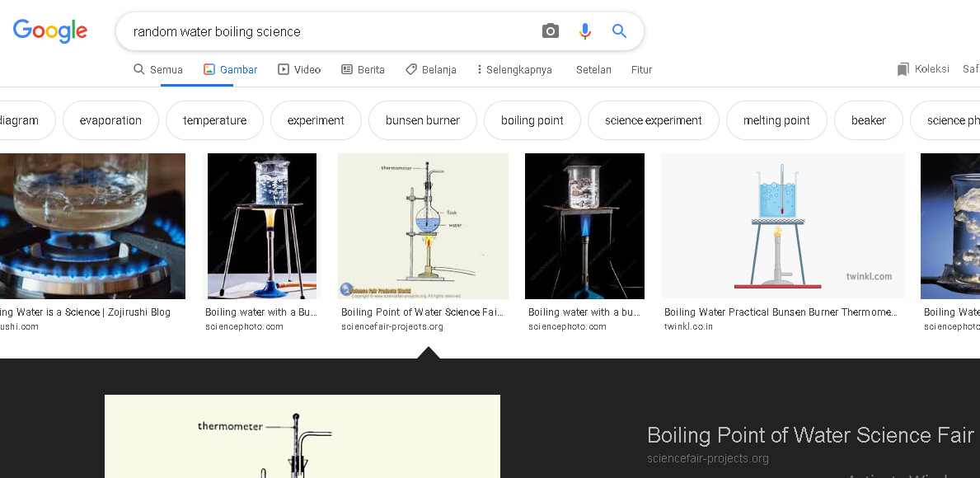Open the twinkl.com Bunsen burner thumbnail
This screenshot has height=478, width=980.
tap(782, 226)
